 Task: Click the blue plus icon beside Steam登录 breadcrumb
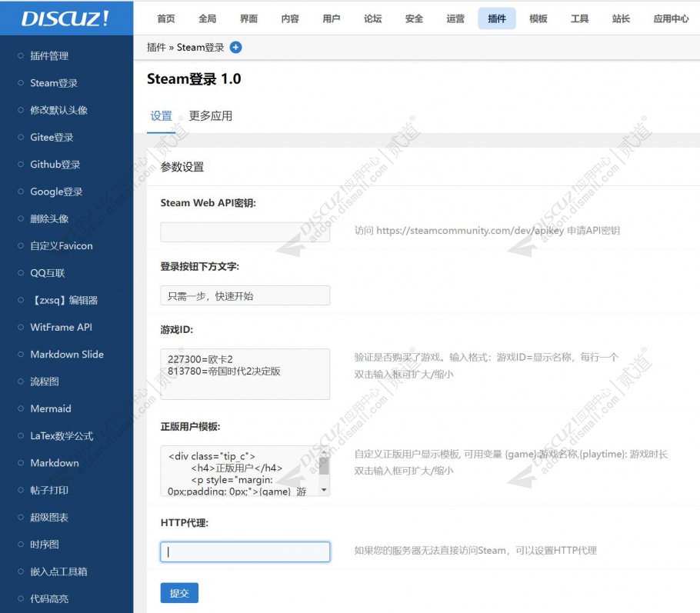coord(235,48)
